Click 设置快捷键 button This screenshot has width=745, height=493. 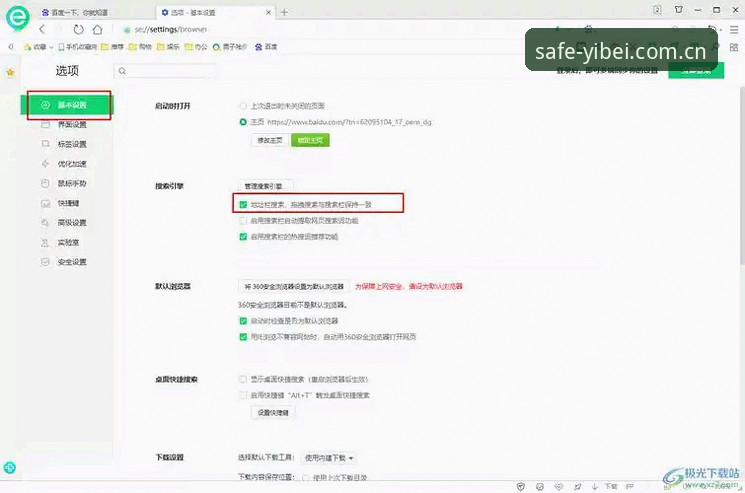tap(273, 413)
